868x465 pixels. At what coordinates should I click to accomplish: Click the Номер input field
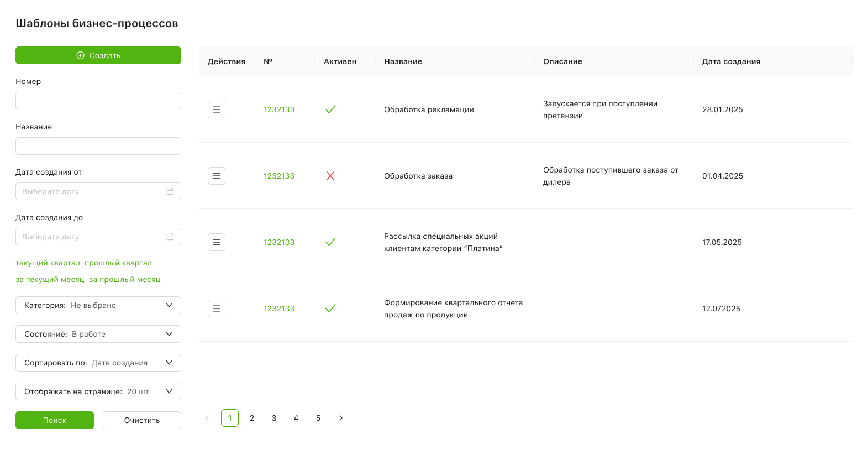click(98, 101)
